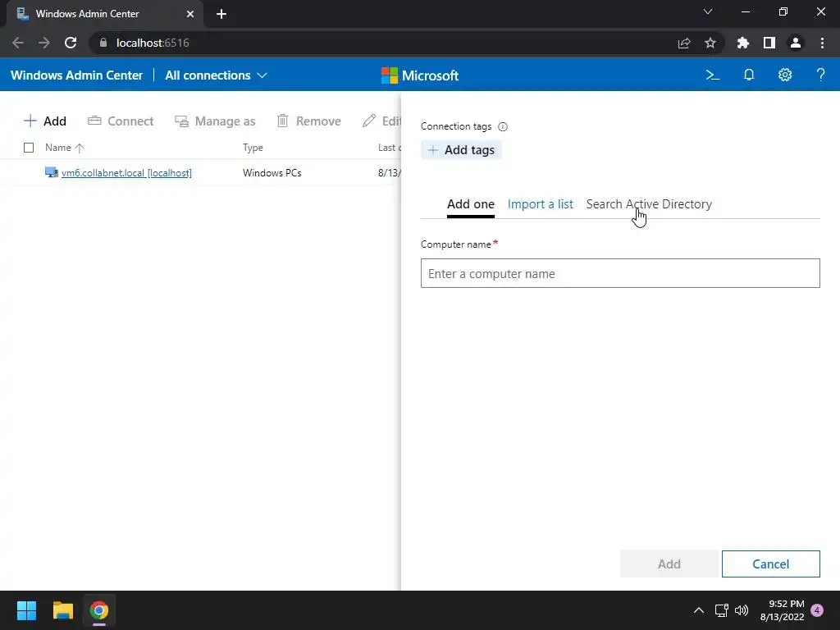Click the Manage as toolbar button
This screenshot has height=630, width=840.
pos(216,121)
